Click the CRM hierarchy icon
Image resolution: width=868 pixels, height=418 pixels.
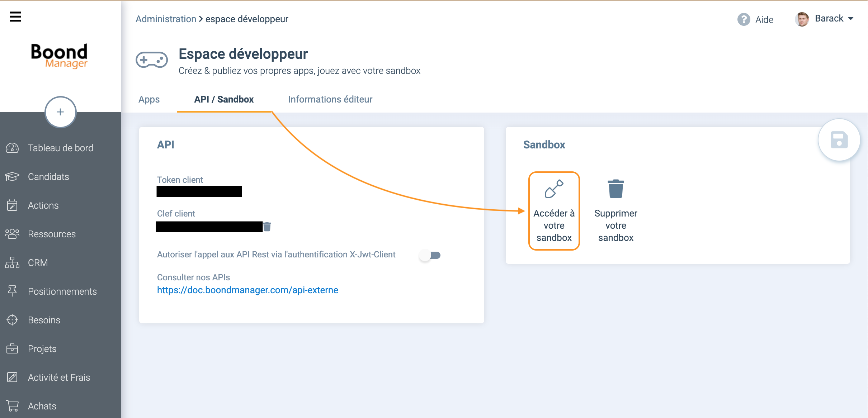click(12, 263)
